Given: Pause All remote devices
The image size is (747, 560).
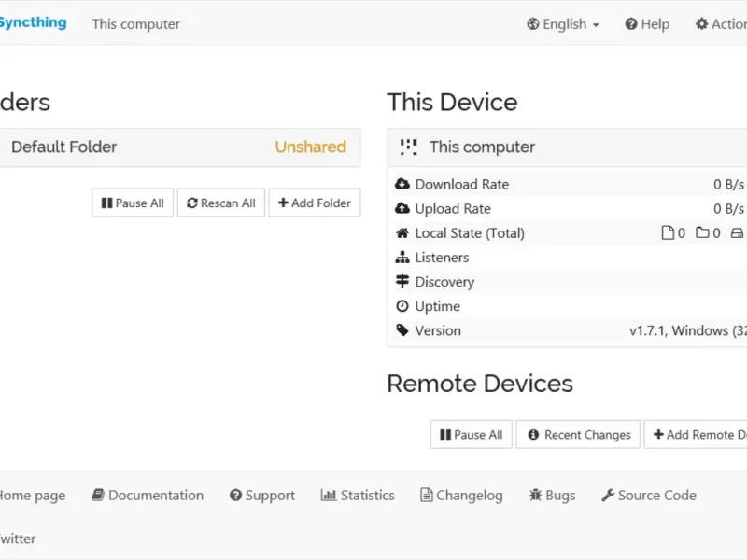Looking at the screenshot, I should tap(471, 434).
